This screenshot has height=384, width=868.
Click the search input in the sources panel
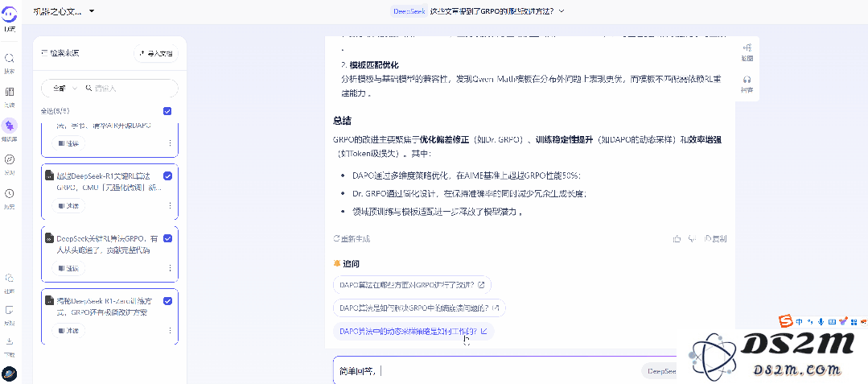point(133,88)
